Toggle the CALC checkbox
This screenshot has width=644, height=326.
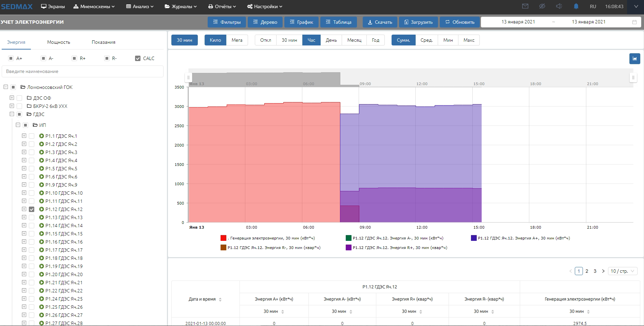[x=138, y=58]
